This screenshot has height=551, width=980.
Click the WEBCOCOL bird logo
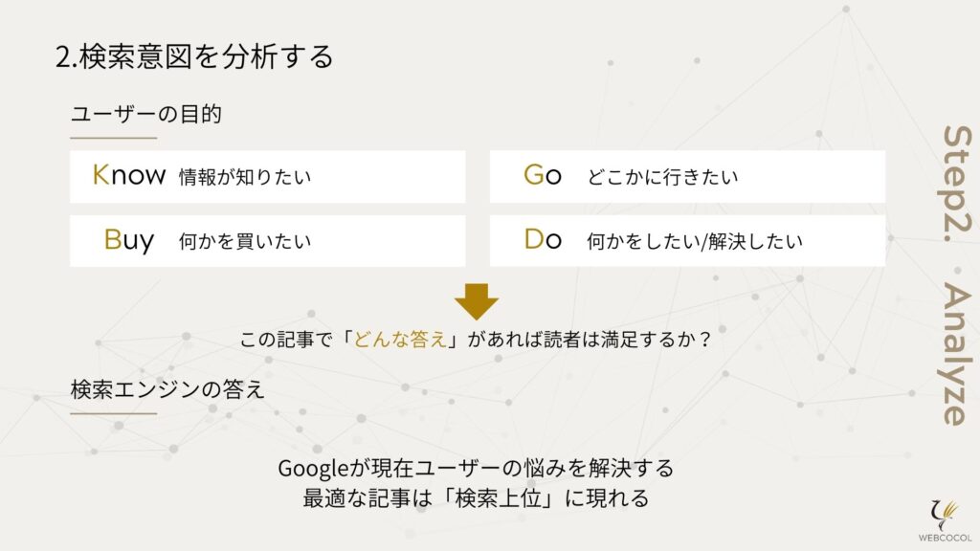pyautogui.click(x=945, y=515)
